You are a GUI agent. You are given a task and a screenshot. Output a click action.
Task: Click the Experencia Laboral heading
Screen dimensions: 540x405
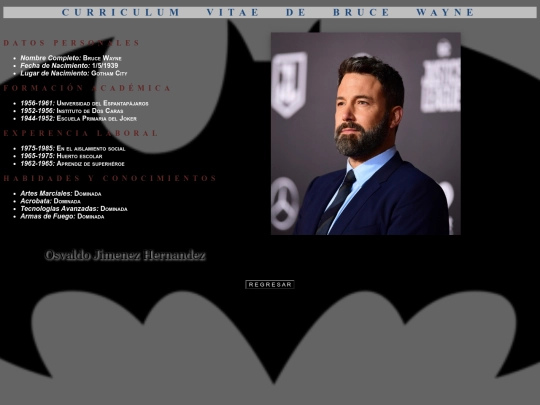81,133
